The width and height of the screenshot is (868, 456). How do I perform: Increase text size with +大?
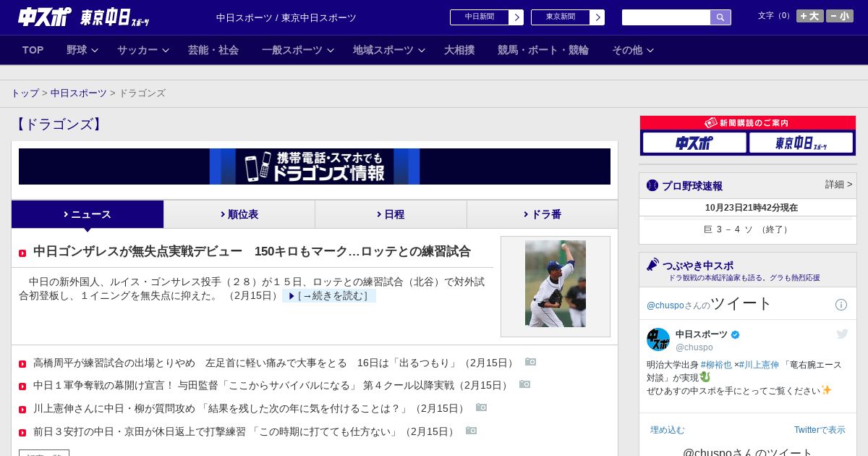click(x=810, y=16)
